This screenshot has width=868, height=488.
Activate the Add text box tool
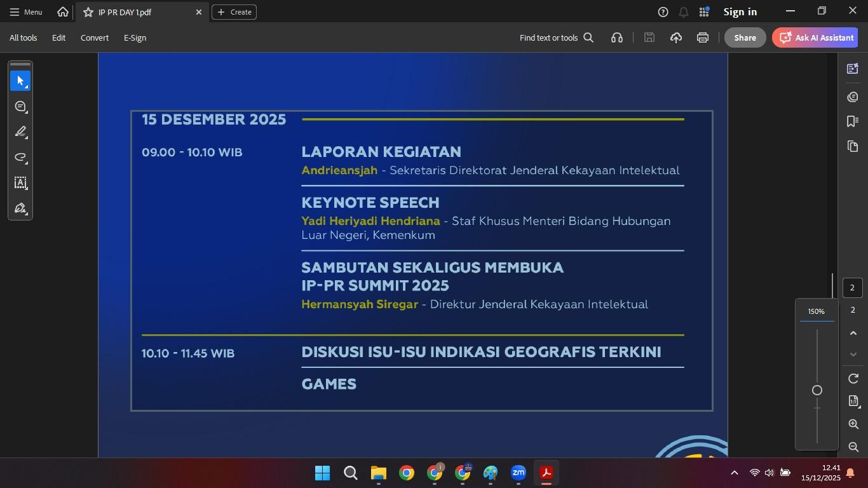(20, 183)
